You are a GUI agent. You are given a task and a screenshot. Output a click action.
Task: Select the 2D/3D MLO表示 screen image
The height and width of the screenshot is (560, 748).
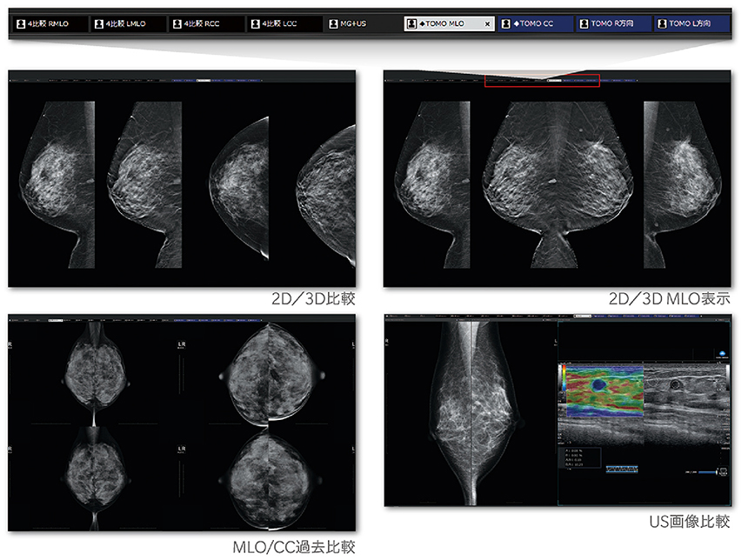tap(557, 179)
